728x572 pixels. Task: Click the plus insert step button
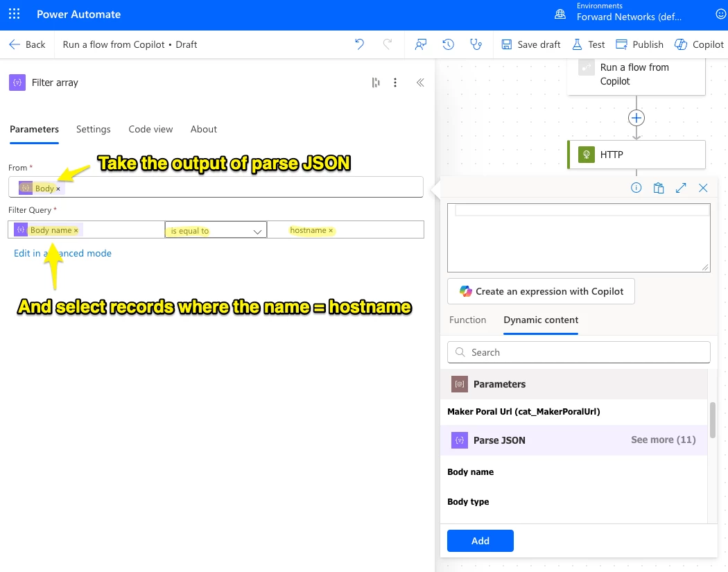click(636, 118)
